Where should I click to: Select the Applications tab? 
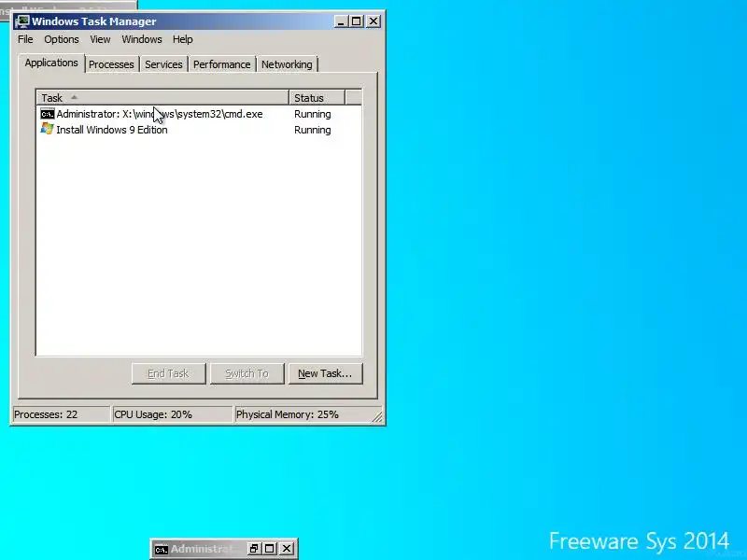point(51,63)
